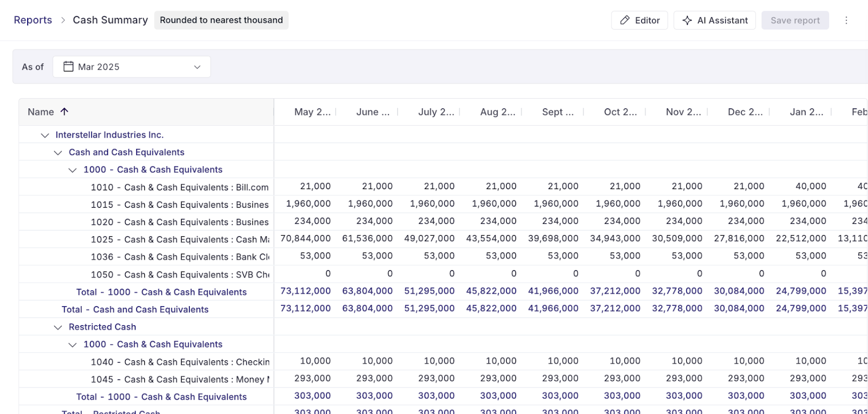Open the three-dot more options menu

click(x=846, y=20)
